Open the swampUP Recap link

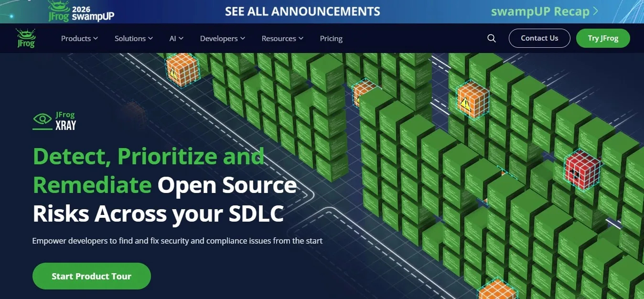(545, 11)
